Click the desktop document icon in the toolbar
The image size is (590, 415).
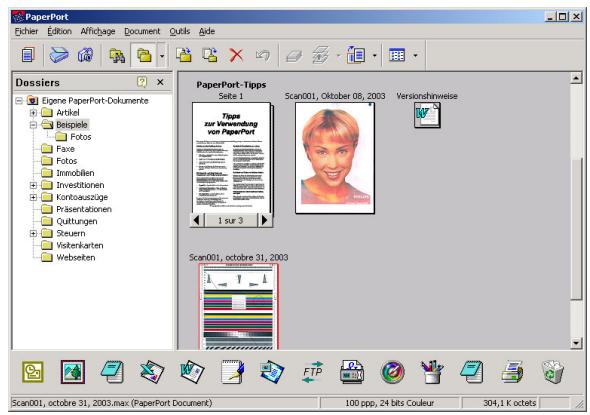tap(28, 55)
